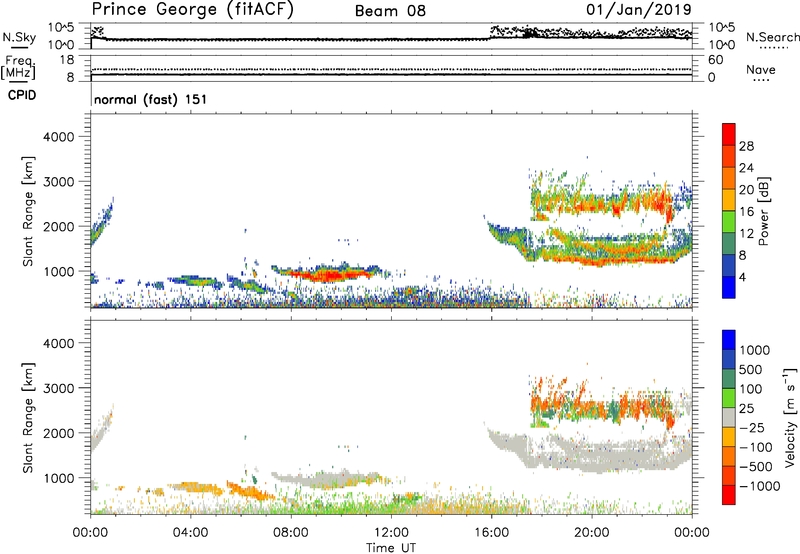Click the date '01/Jan/2019'
Viewport: 800px width, 554px height.
click(639, 9)
